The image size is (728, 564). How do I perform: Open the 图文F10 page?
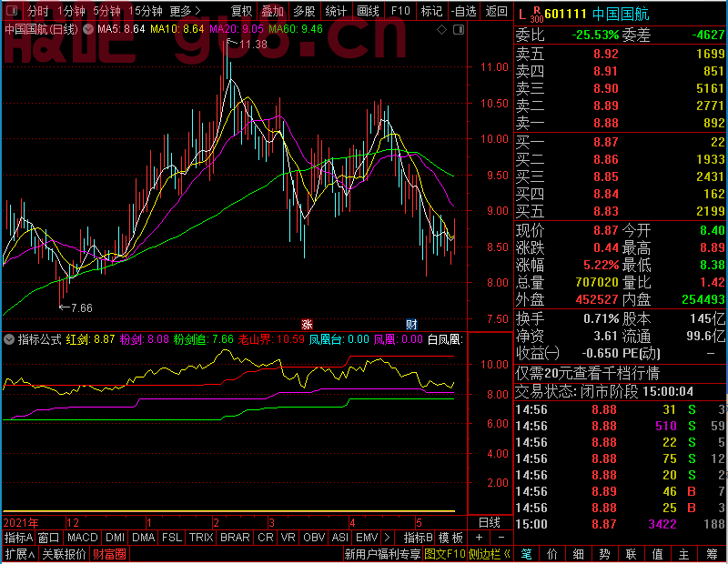(445, 554)
